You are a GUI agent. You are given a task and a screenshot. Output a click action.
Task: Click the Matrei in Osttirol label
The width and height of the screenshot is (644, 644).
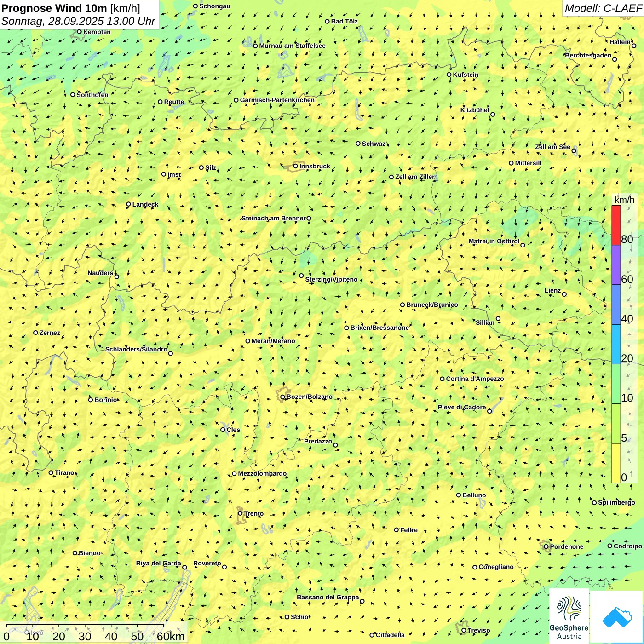(494, 241)
